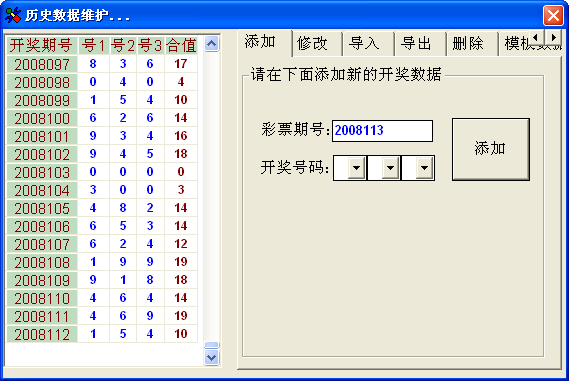
Task: Select row 2008105
Action: (102, 208)
